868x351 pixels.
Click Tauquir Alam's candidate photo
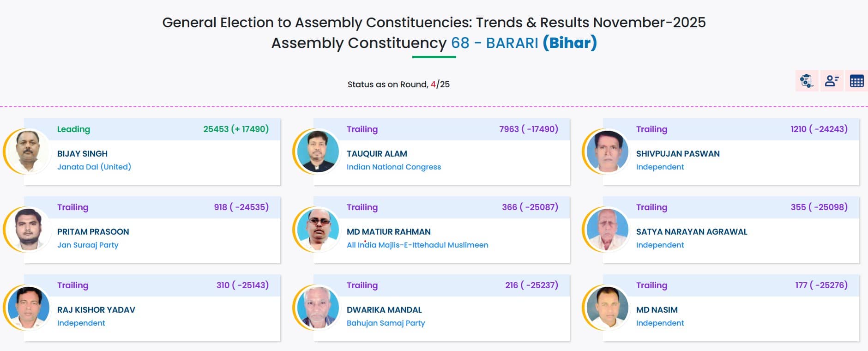coord(318,151)
